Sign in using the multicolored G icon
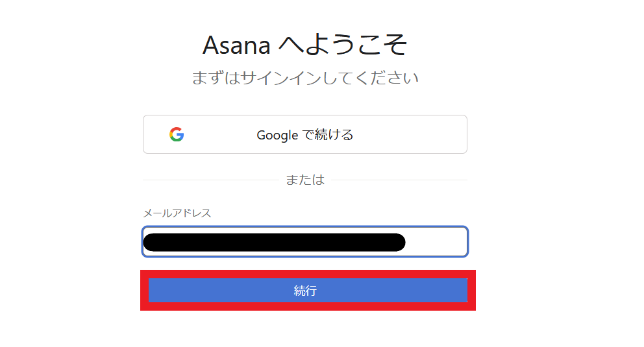 [177, 135]
